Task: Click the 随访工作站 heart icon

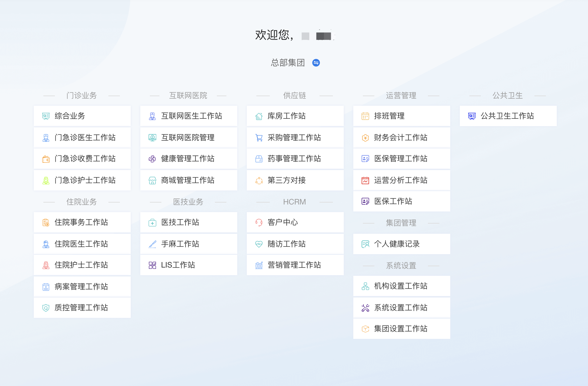Action: click(259, 244)
